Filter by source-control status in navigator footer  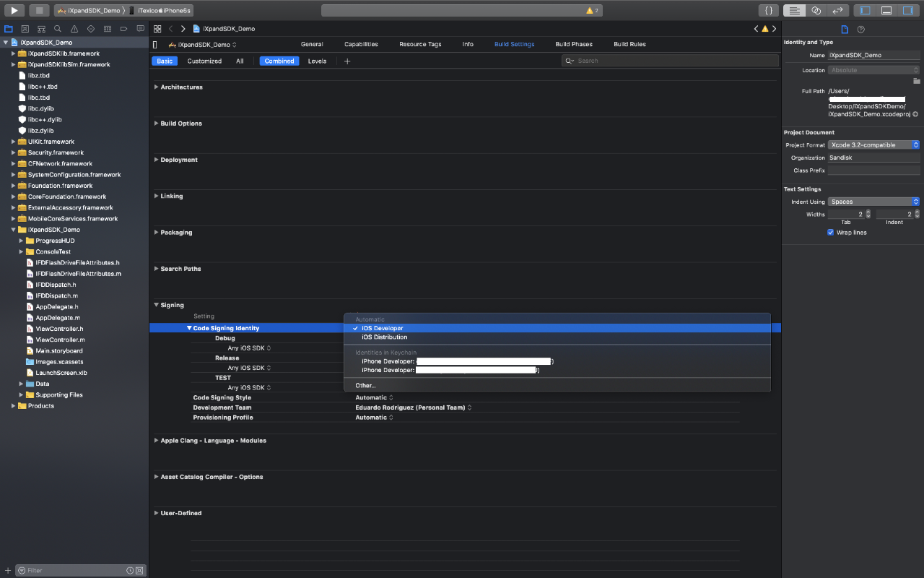coord(140,570)
